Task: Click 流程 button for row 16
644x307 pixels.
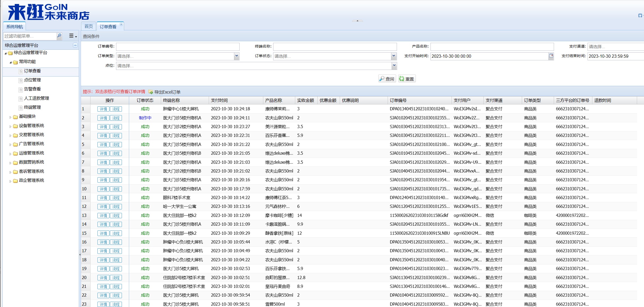Action: coord(116,242)
